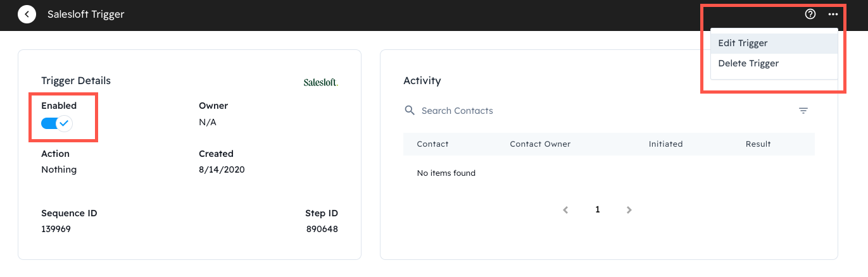The image size is (868, 277).
Task: Go to previous page of activity
Action: tap(566, 210)
